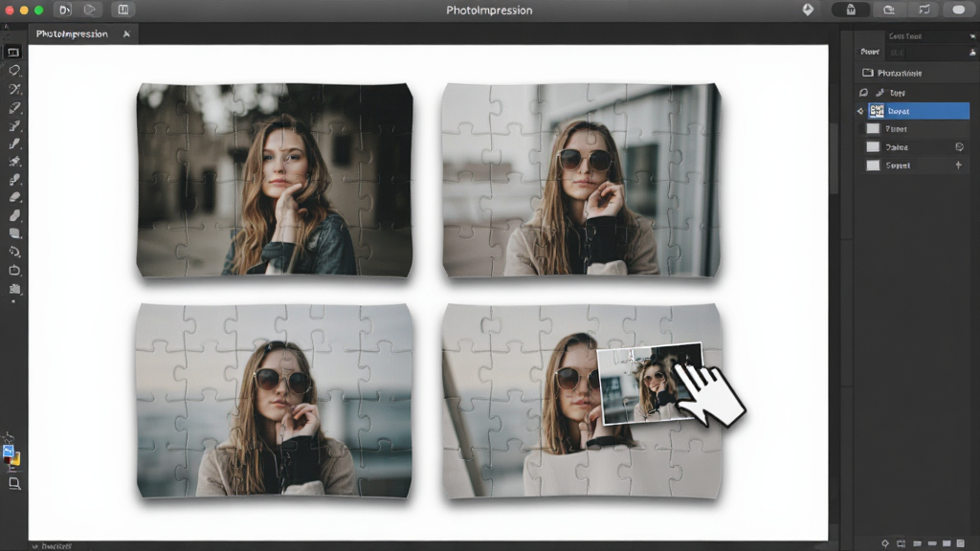Click small inset photo on bottom-right puzzle
The width and height of the screenshot is (980, 551).
coord(651,384)
